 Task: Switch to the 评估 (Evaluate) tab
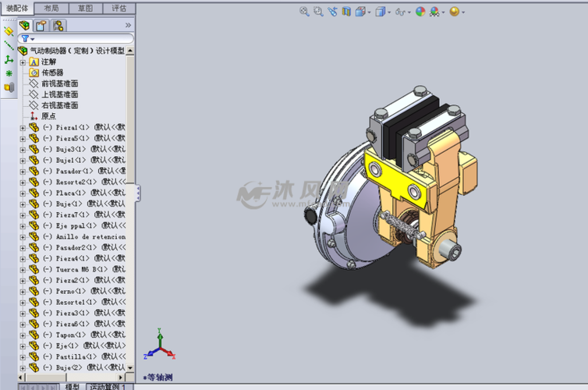click(x=119, y=8)
